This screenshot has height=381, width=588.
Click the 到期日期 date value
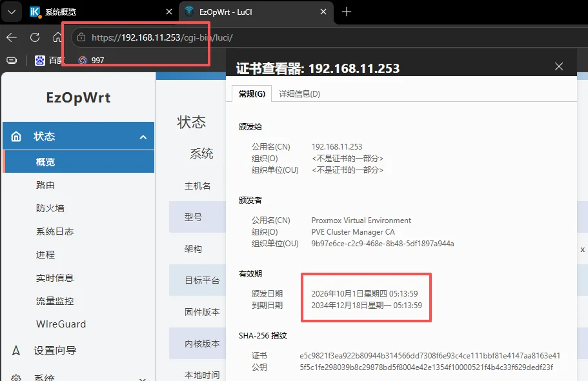point(367,306)
